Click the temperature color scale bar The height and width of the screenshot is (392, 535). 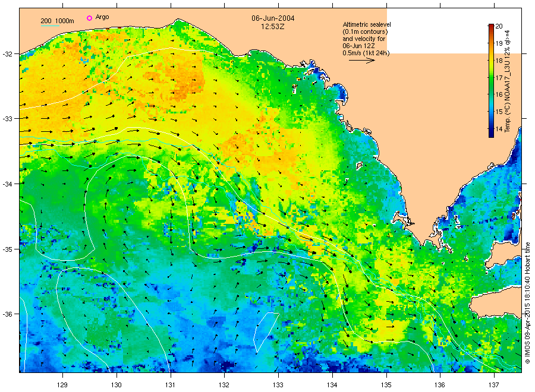491,80
